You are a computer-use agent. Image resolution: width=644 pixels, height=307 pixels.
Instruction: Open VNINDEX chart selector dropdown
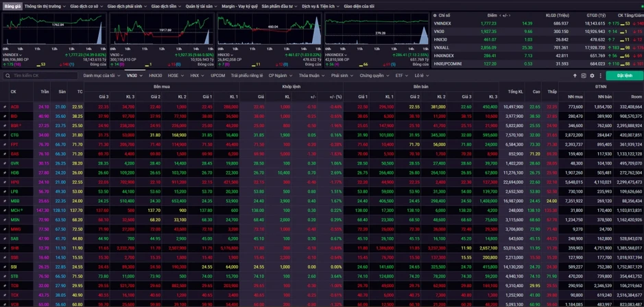coord(12,55)
